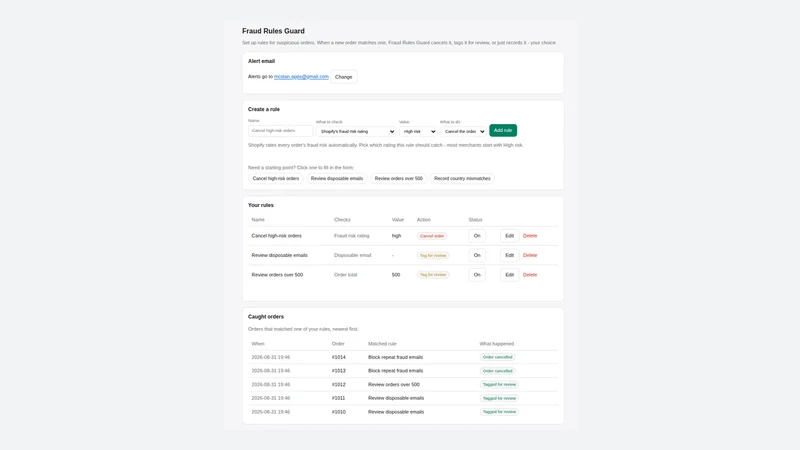Click the Tagged for review badge on #1012
The height and width of the screenshot is (450, 800).
coord(499,384)
